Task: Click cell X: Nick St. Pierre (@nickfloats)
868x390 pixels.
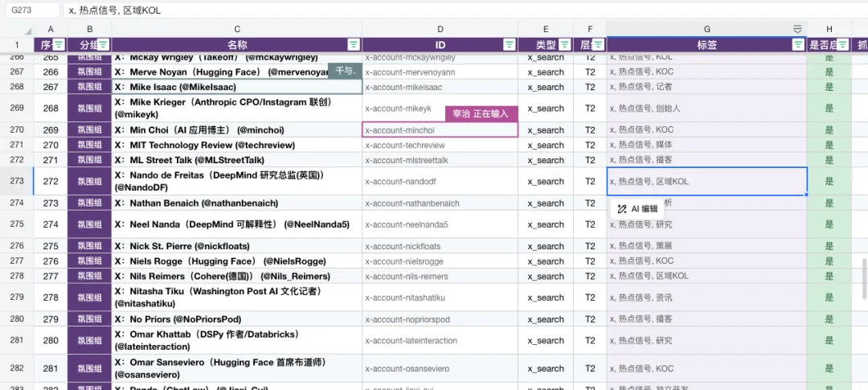Action: coord(237,247)
